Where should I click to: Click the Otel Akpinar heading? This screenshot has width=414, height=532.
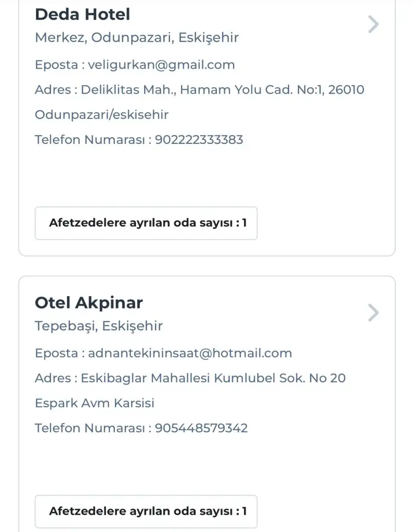click(88, 303)
